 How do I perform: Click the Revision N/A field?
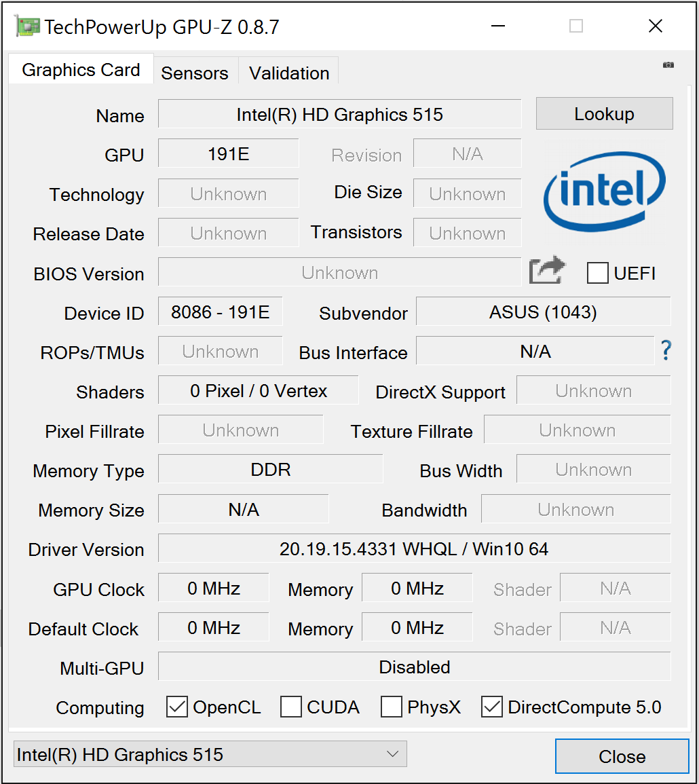pos(468,153)
